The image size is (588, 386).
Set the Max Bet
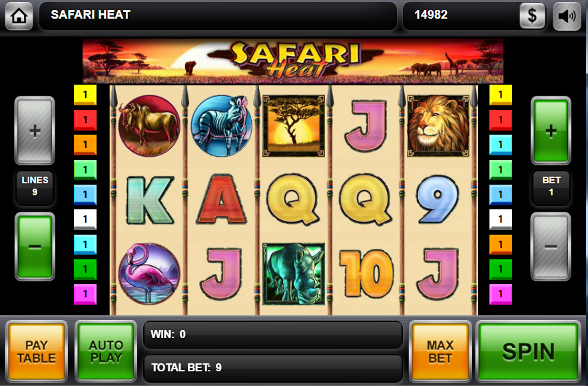pyautogui.click(x=440, y=351)
